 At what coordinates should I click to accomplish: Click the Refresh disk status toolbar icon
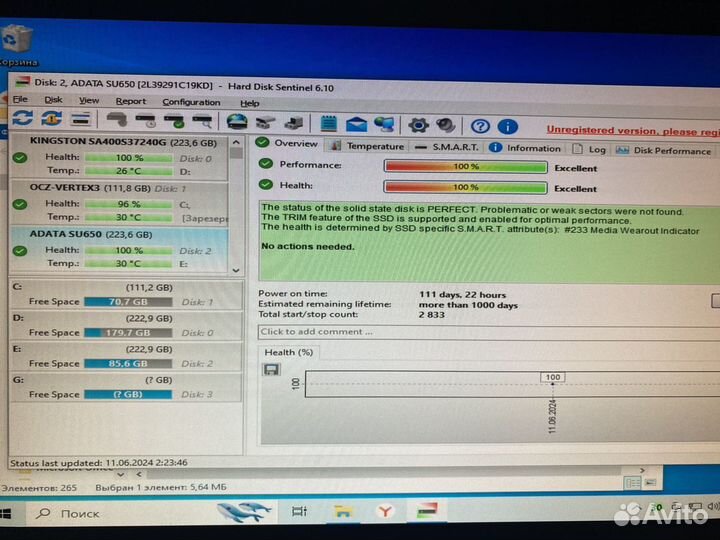[22, 118]
